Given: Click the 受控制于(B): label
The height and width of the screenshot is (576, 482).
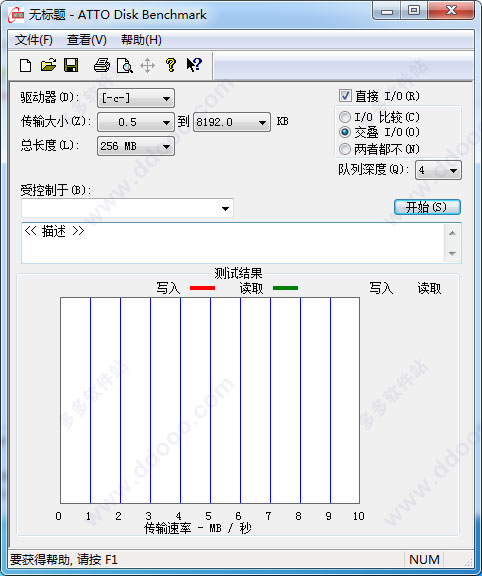Looking at the screenshot, I should coord(55,190).
